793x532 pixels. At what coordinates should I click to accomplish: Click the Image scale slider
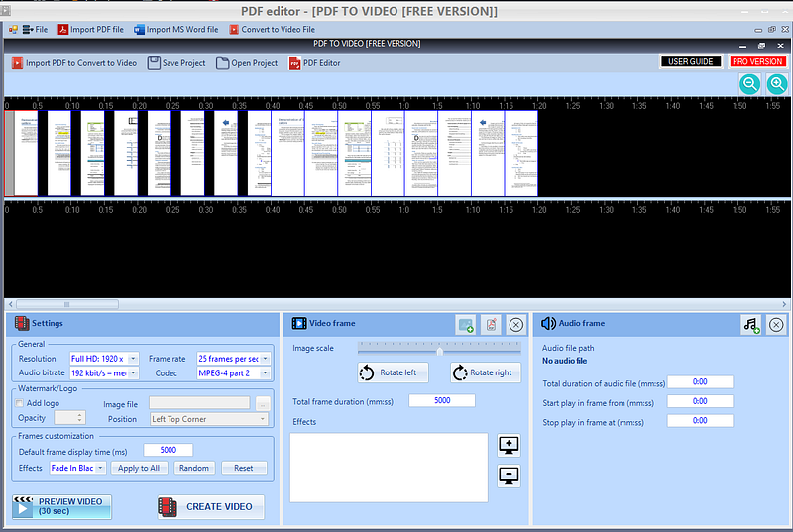click(439, 348)
